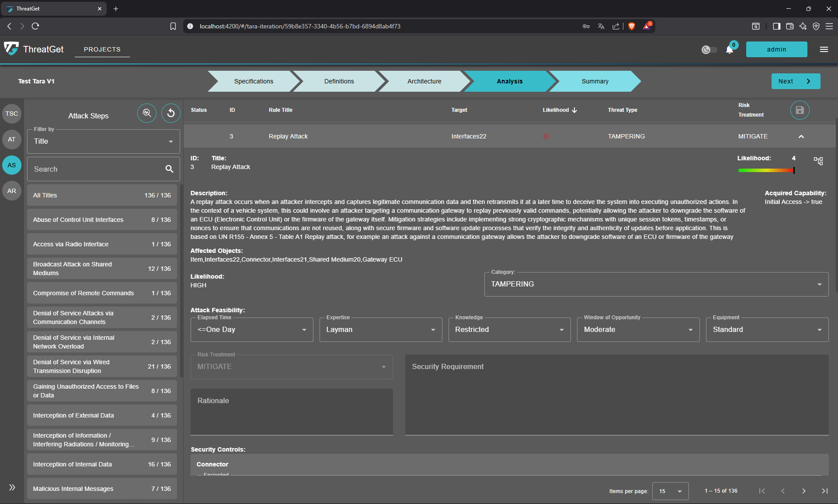Click the attack steps Search field

coord(97,169)
